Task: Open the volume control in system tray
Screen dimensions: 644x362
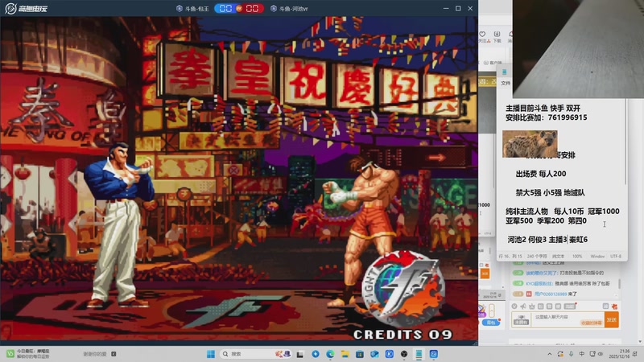Action: coord(601,354)
